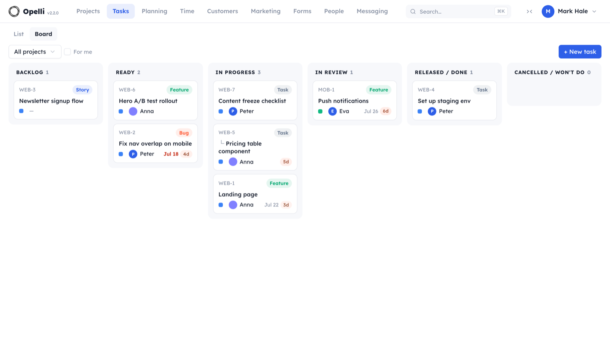Open the Pricing table component card

(255, 147)
